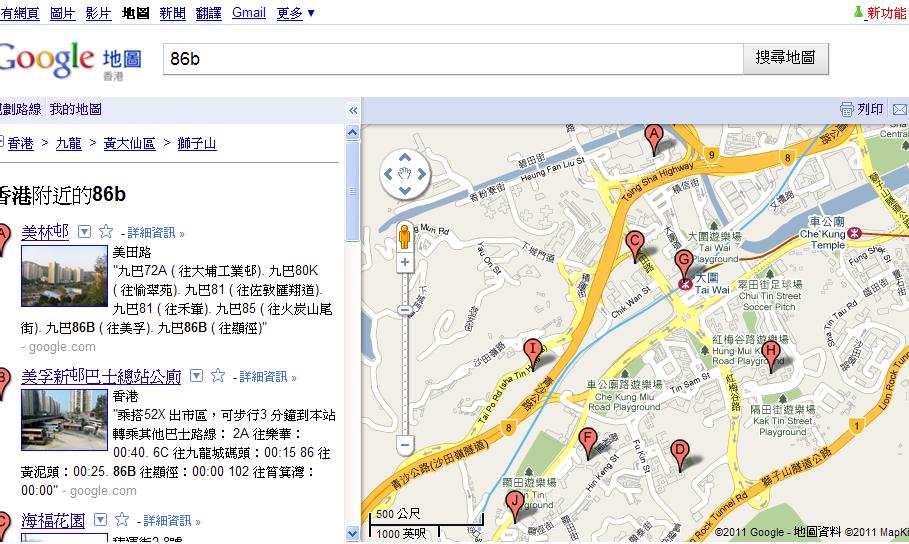Screen dimensions: 909x544
Task: Click the Google 地圖 logo
Action: pyautogui.click(x=70, y=60)
